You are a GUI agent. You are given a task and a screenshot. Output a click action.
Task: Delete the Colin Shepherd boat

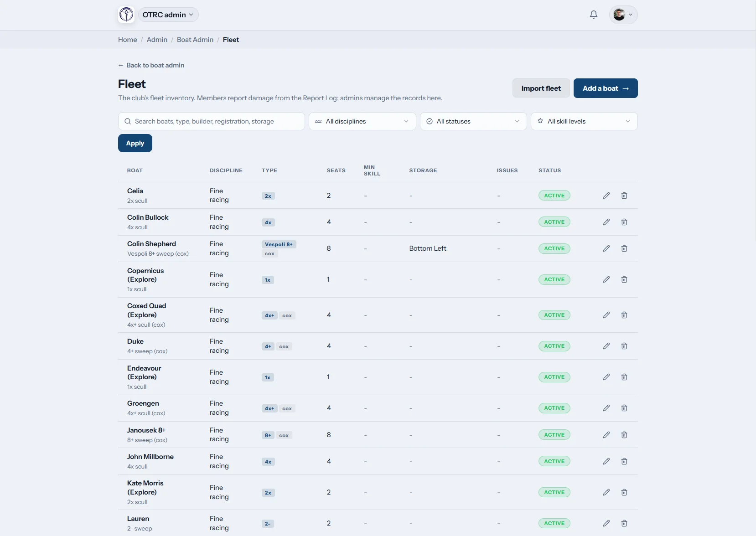[624, 248]
